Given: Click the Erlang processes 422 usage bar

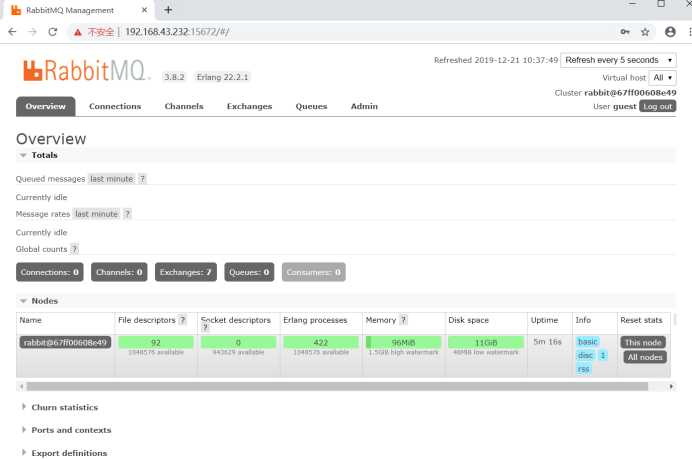Looking at the screenshot, I should click(321, 342).
